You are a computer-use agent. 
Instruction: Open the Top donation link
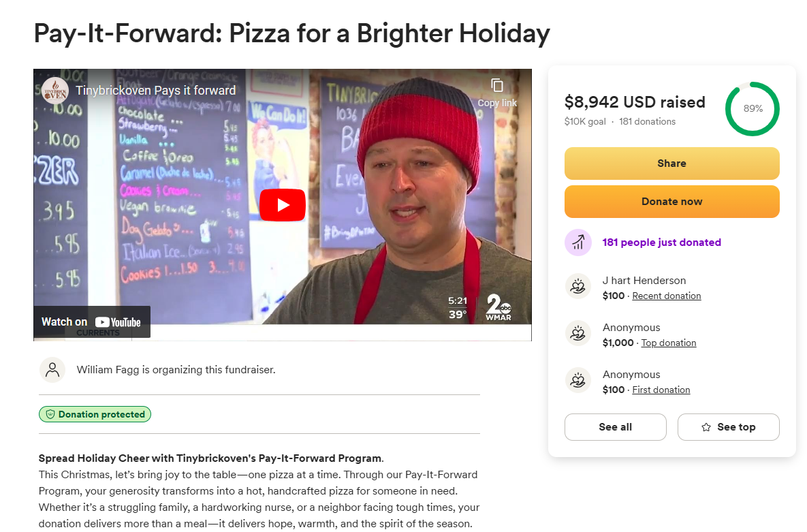pos(669,343)
